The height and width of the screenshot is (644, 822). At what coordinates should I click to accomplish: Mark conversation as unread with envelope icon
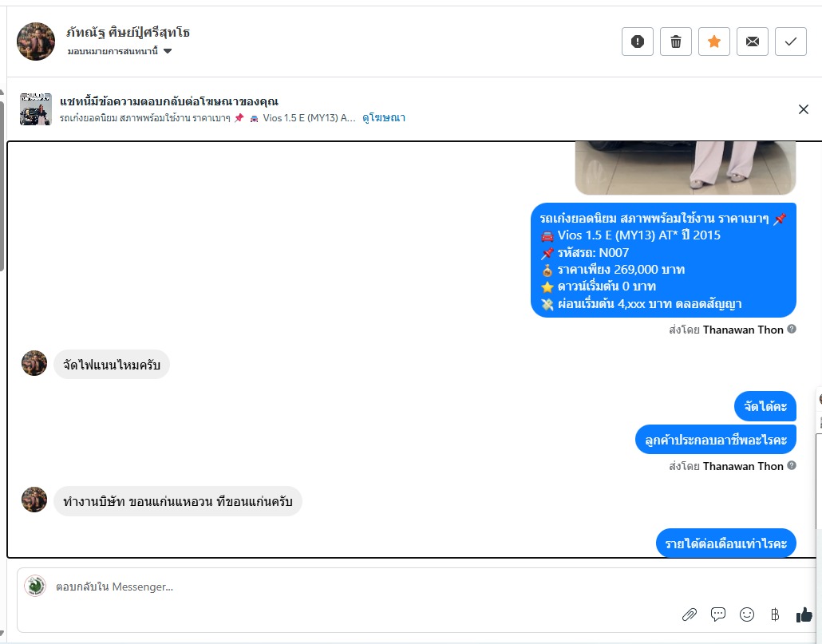pyautogui.click(x=753, y=41)
